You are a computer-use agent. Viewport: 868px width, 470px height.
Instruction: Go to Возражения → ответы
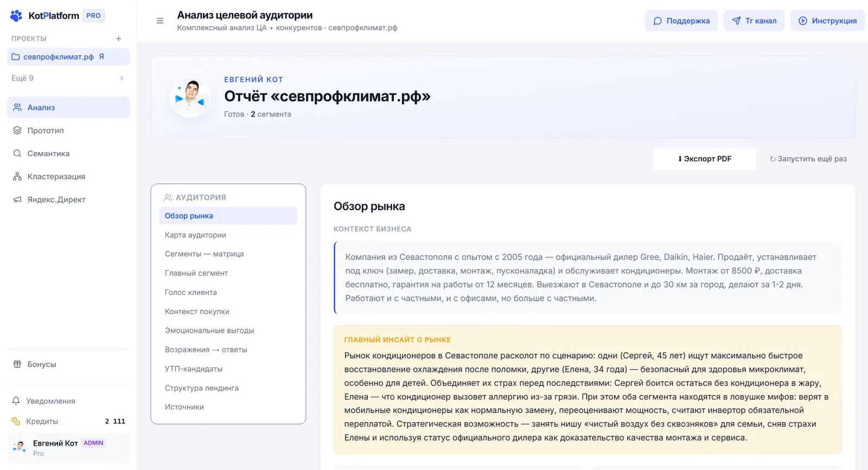(228, 350)
